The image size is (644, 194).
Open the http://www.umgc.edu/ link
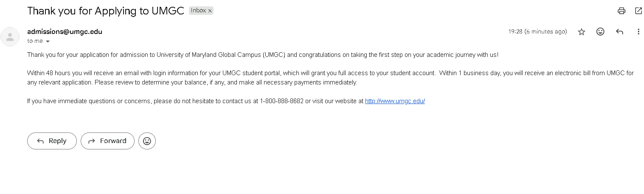click(395, 101)
